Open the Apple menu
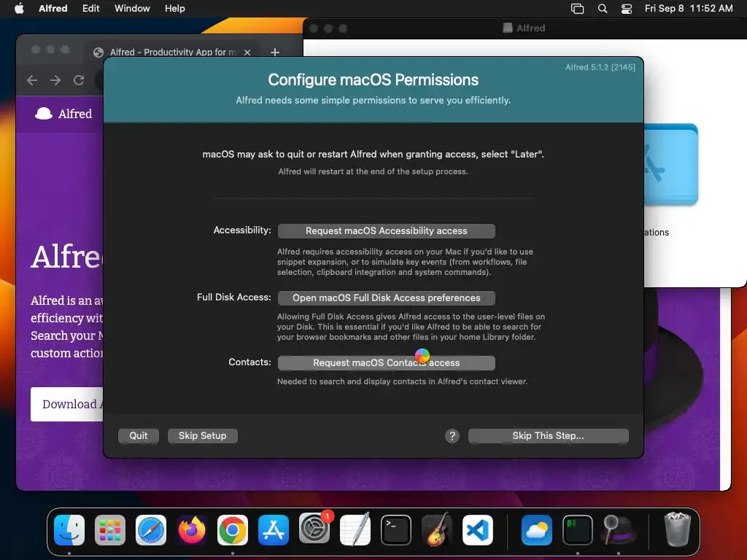Viewport: 747px width, 560px height. click(x=19, y=8)
